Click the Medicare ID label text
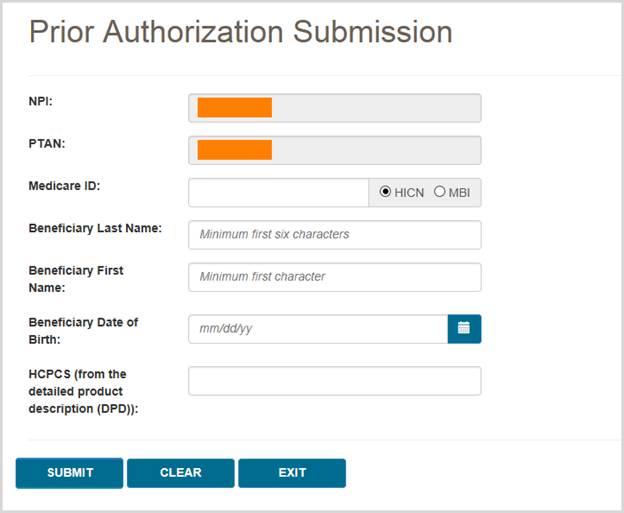 [64, 186]
